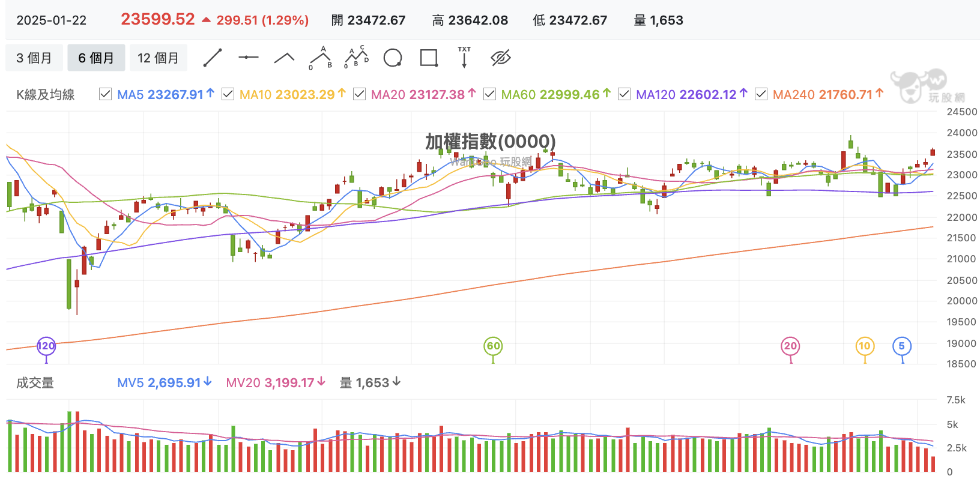Select the horizontal line tool
Viewport: 980px width, 479px height.
point(248,58)
